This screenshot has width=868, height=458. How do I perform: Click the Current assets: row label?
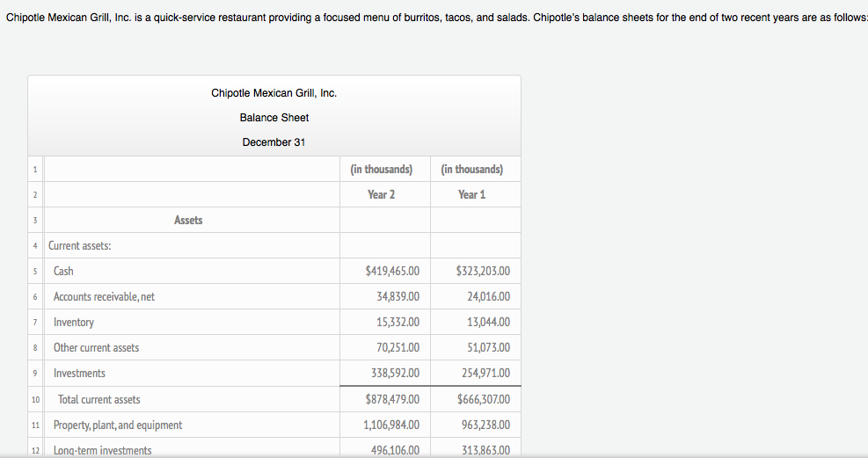[x=80, y=245]
